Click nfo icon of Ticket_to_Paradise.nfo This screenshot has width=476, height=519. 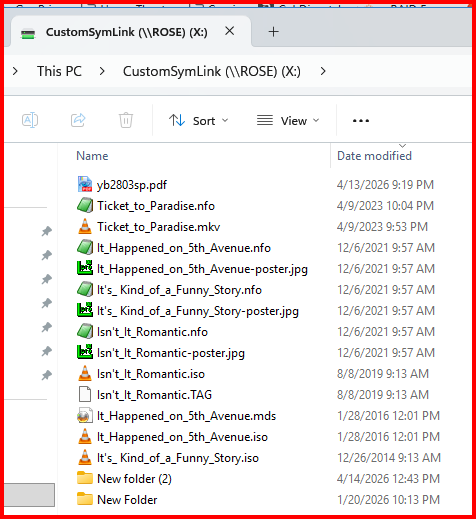[85, 205]
